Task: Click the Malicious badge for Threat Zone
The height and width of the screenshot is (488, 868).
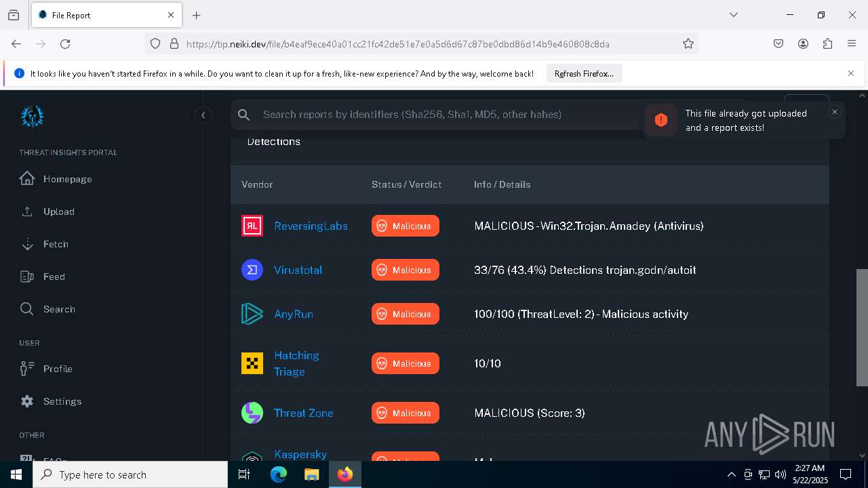Action: [x=406, y=413]
